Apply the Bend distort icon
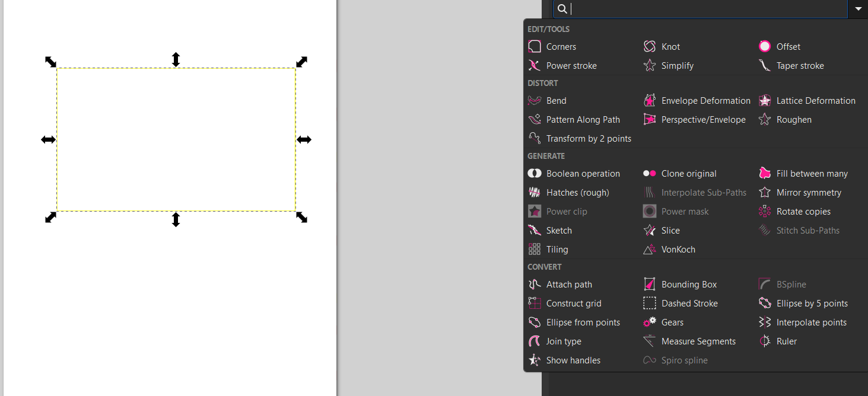The image size is (868, 396). (535, 101)
